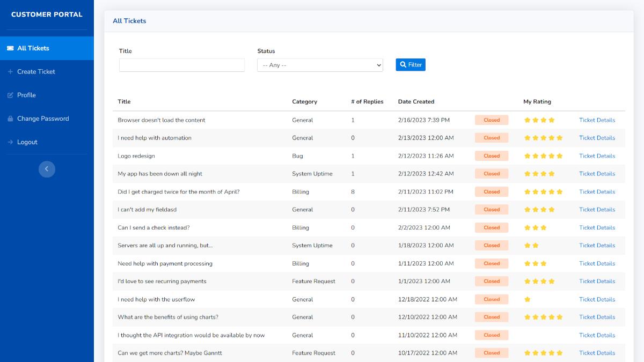Select the arrow icon beside Logout
This screenshot has height=362, width=644.
(10, 142)
